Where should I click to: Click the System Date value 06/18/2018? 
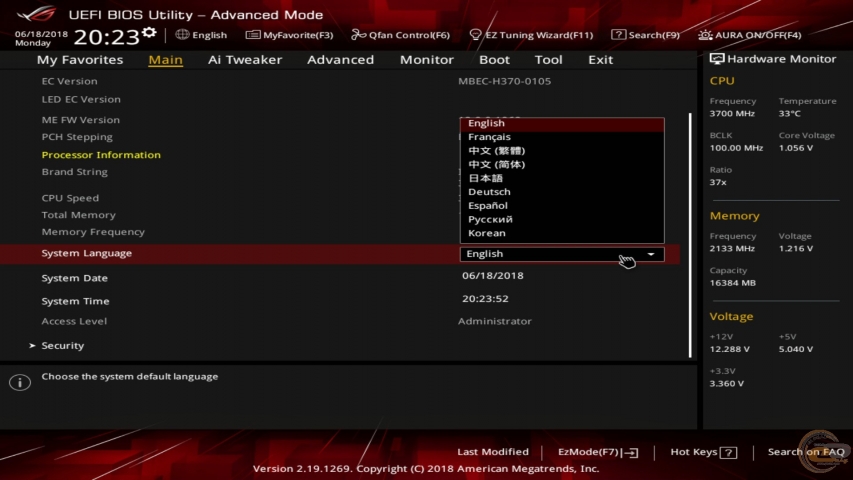(x=493, y=275)
